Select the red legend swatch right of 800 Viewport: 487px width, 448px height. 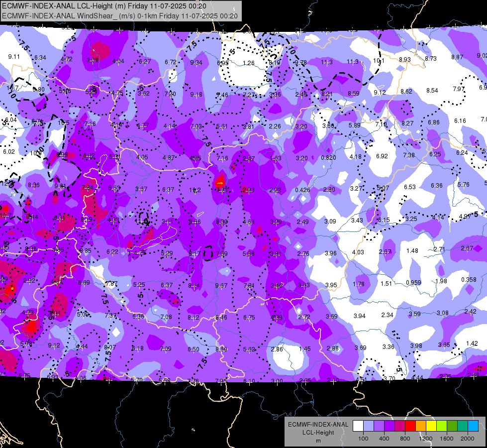click(x=410, y=426)
